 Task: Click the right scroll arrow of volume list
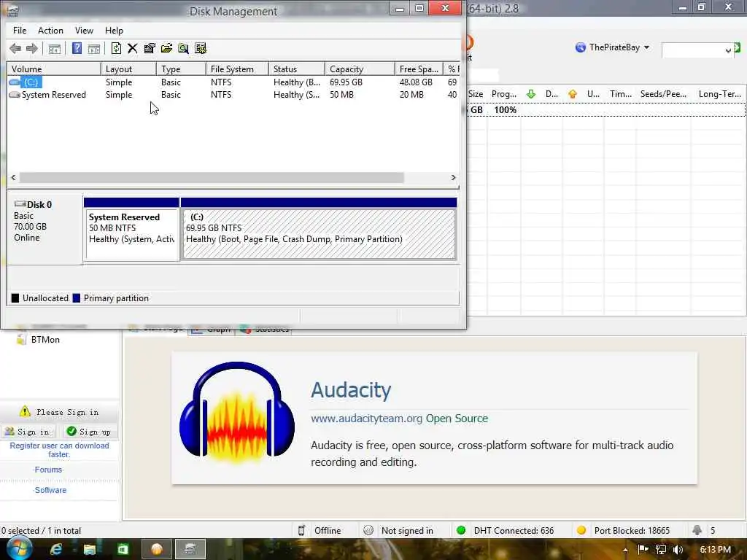coord(454,178)
